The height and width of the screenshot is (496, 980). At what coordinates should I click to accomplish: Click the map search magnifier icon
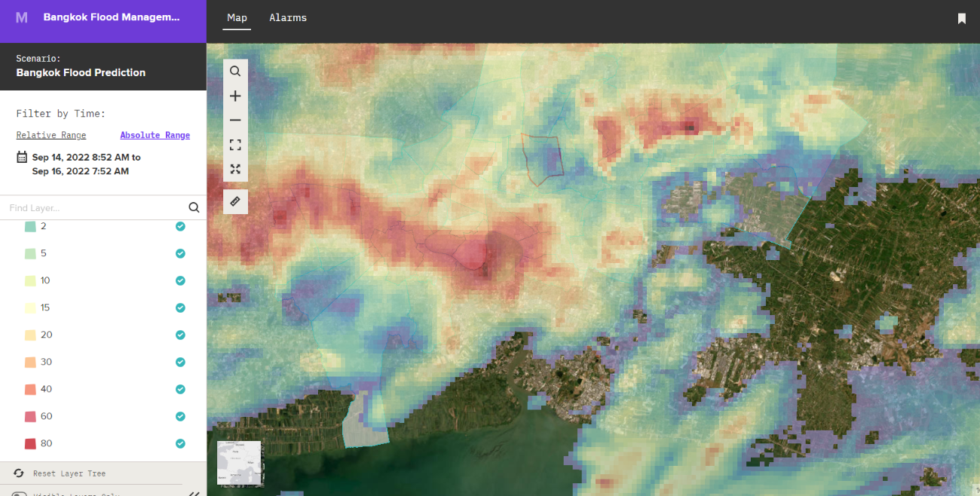click(x=235, y=72)
